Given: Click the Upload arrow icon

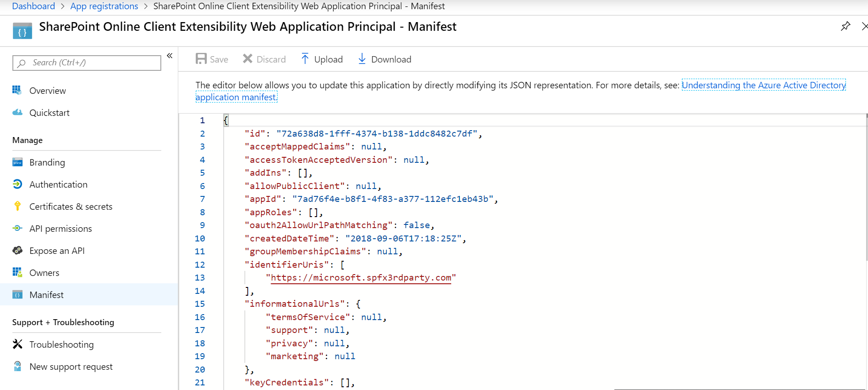Looking at the screenshot, I should pyautogui.click(x=305, y=59).
